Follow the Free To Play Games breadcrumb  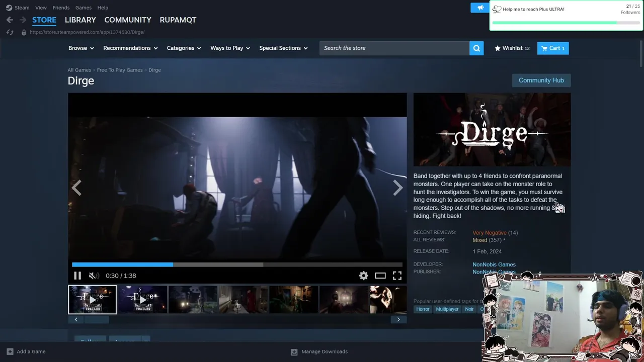pyautogui.click(x=120, y=70)
